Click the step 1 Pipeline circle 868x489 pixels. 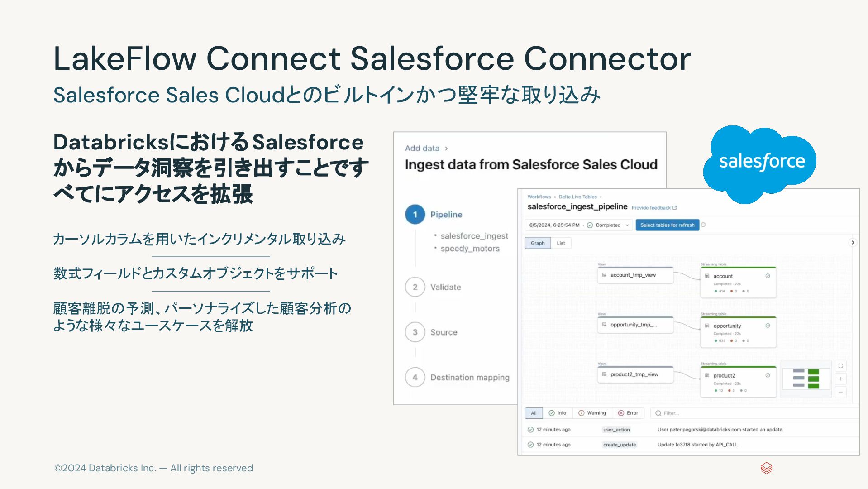pyautogui.click(x=415, y=215)
